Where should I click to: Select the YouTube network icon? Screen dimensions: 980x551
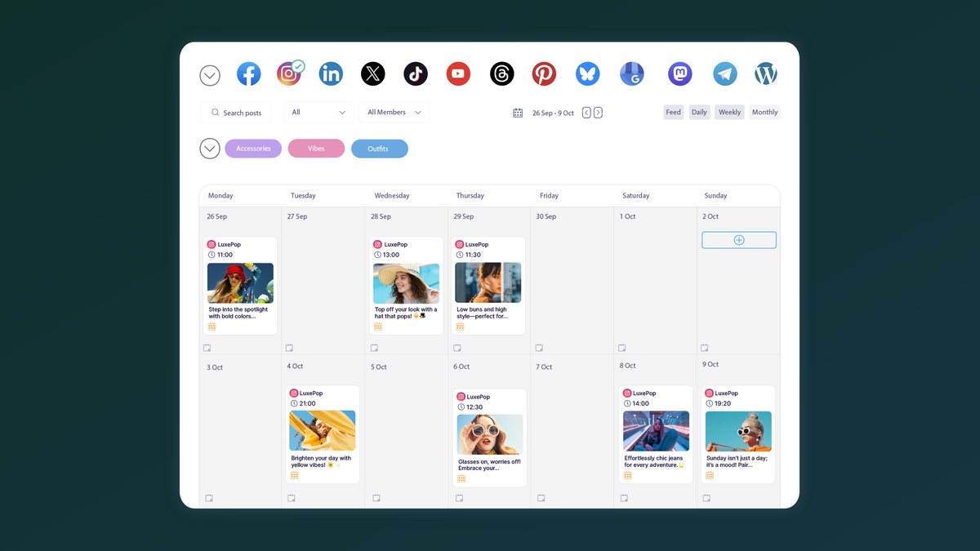[458, 74]
